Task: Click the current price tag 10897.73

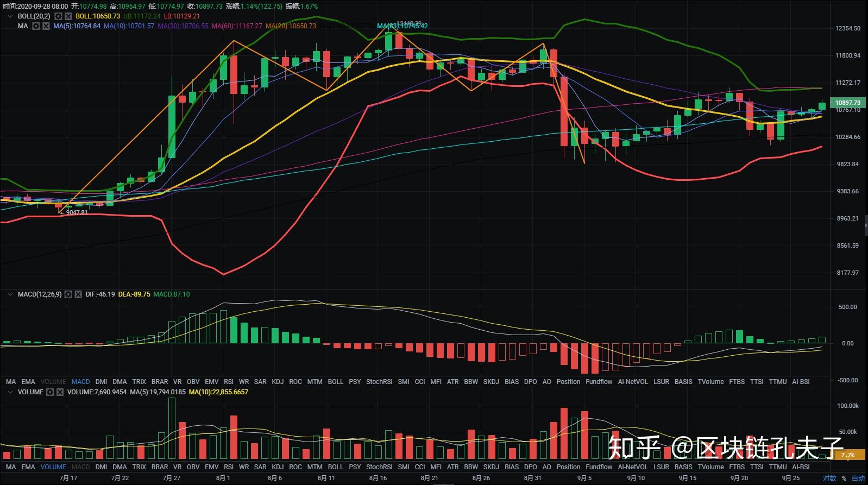Action: pos(847,103)
